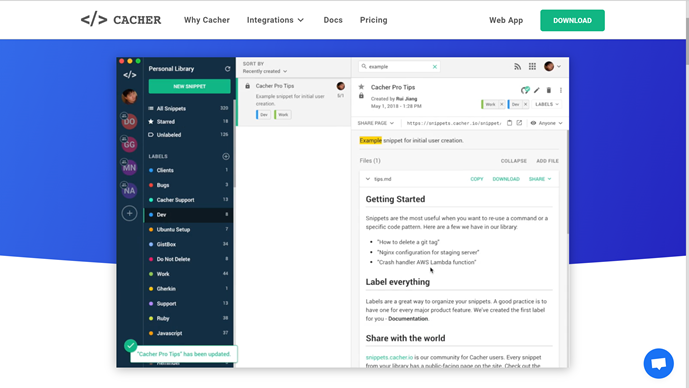Open the Gherkin label
Image resolution: width=689 pixels, height=388 pixels.
pyautogui.click(x=189, y=289)
